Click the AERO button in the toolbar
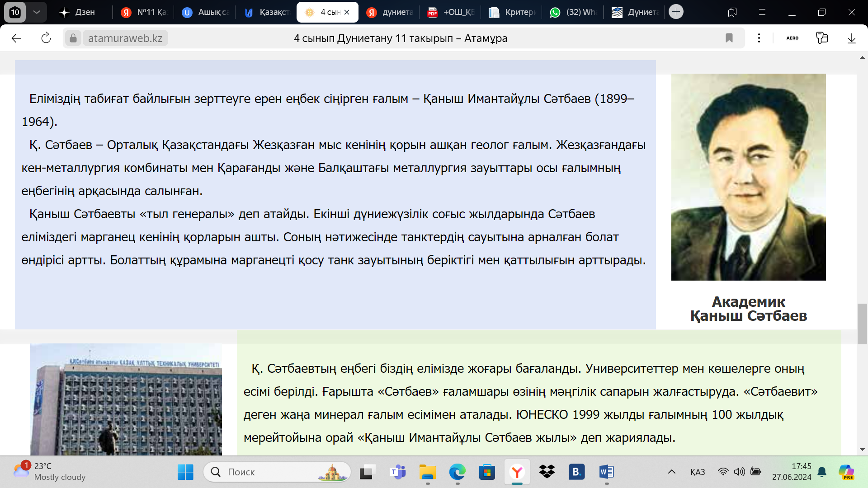The width and height of the screenshot is (868, 488). click(792, 38)
